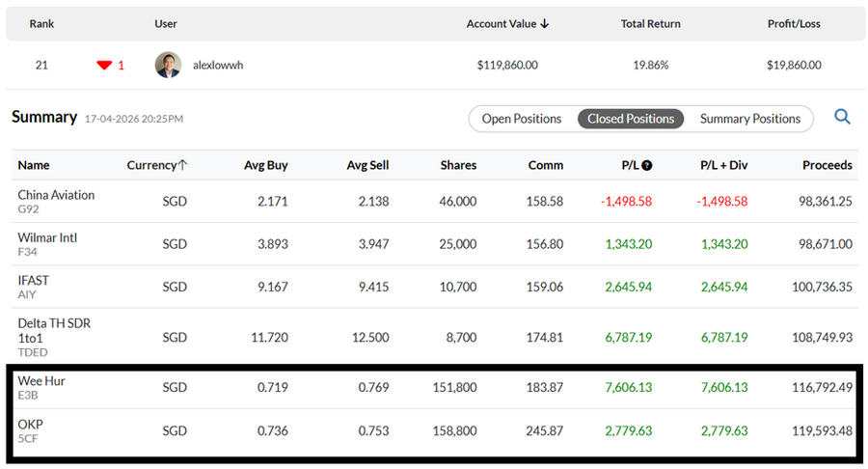Click the red rank change heart icon
868x469 pixels.
[104, 66]
